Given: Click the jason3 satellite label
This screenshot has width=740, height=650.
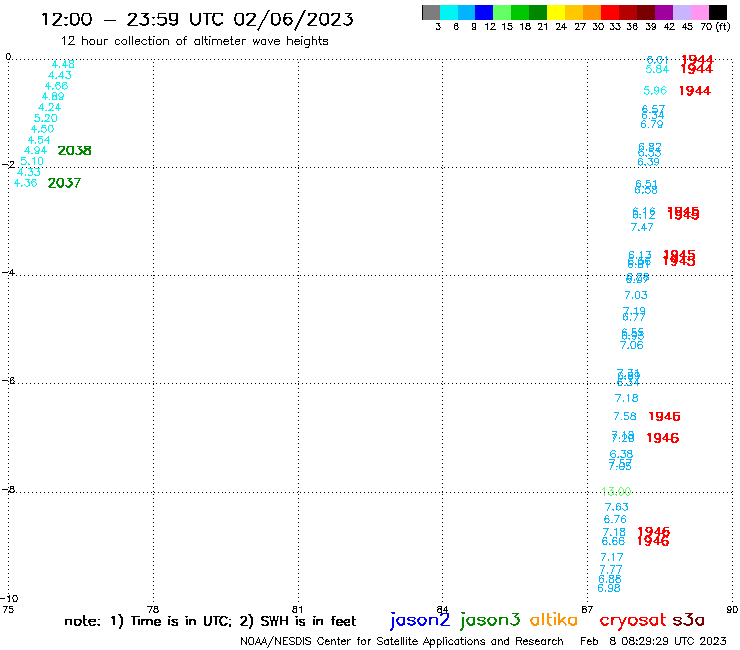Looking at the screenshot, I should 490,620.
